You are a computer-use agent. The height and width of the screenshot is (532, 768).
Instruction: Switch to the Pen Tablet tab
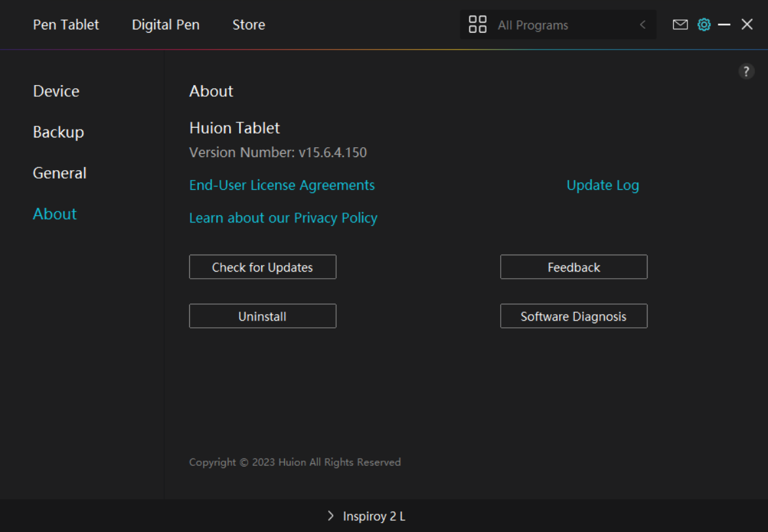click(66, 25)
